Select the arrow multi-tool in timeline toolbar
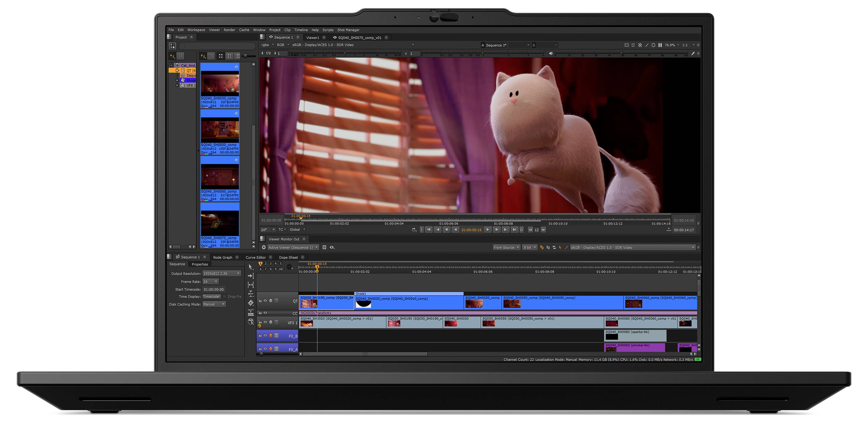 pos(250,267)
